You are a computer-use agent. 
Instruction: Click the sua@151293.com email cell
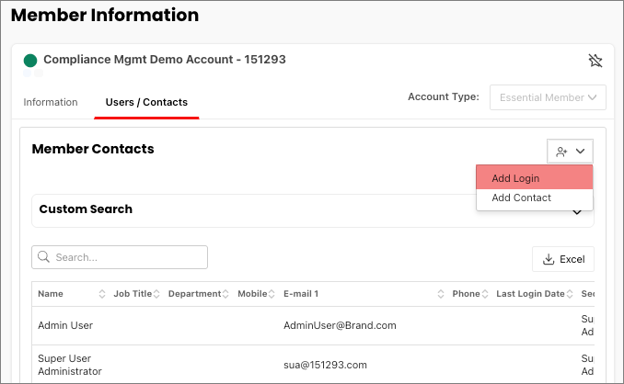pyautogui.click(x=325, y=365)
